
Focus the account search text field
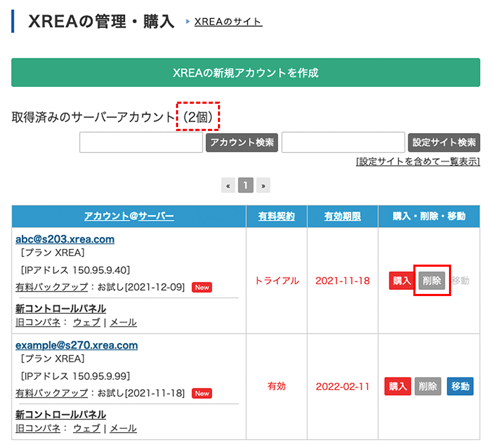click(x=141, y=143)
